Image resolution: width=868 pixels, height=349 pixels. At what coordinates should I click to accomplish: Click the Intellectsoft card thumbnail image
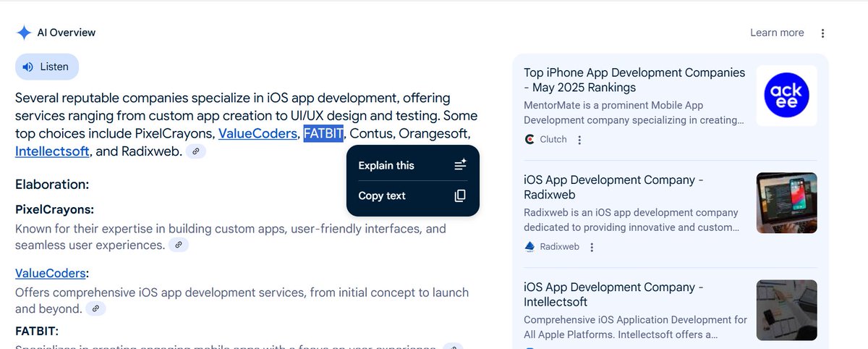(787, 310)
